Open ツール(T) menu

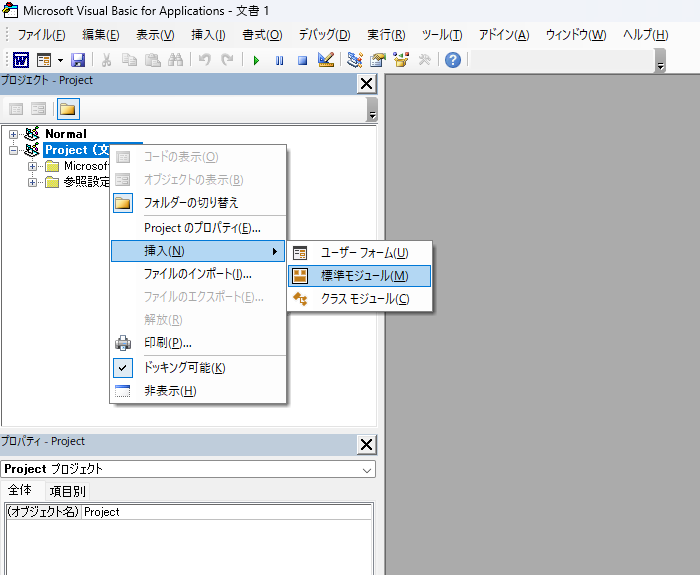click(x=442, y=35)
